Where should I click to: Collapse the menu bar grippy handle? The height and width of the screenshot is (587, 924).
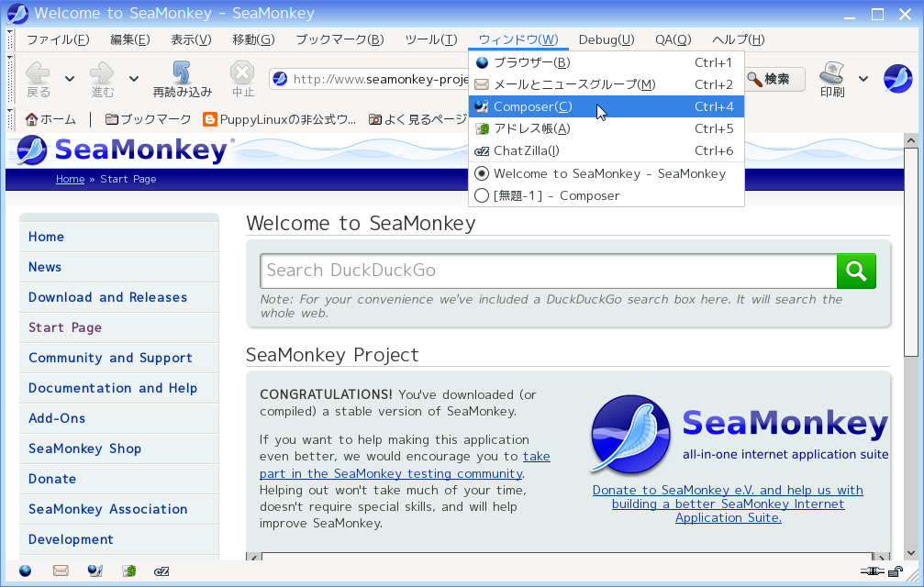[9, 39]
